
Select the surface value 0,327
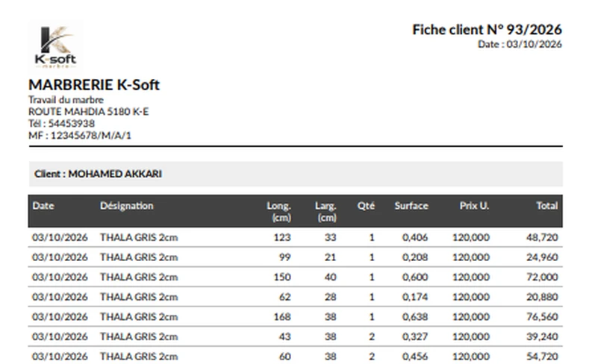coord(415,337)
